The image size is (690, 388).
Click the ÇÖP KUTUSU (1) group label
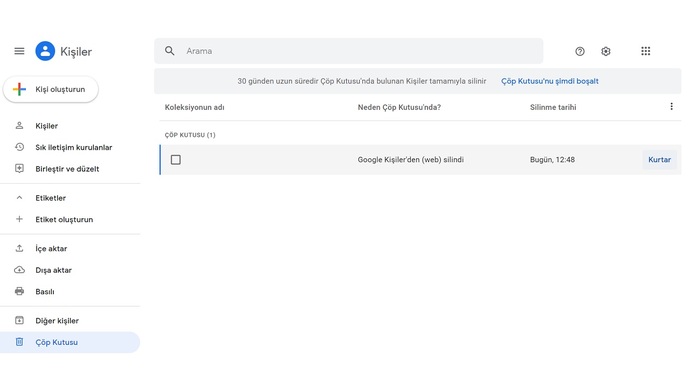190,135
